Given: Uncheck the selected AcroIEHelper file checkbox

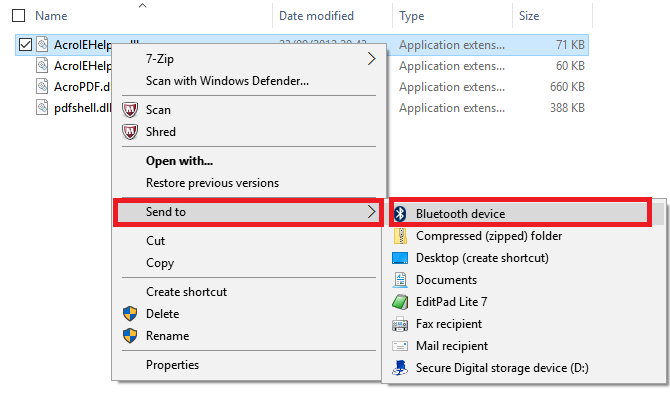Looking at the screenshot, I should (25, 44).
